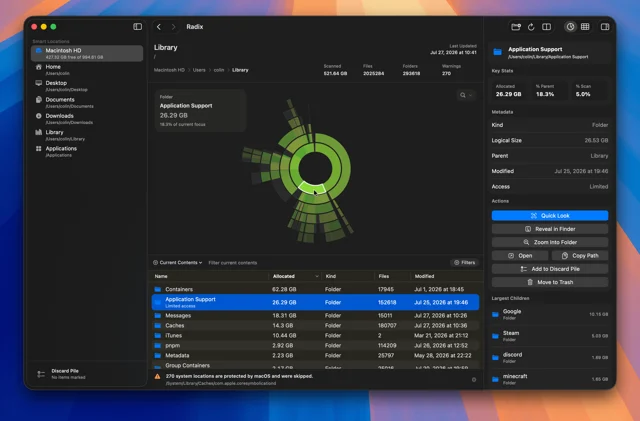The height and width of the screenshot is (421, 640).
Task: Go forward with the right chevron
Action: (173, 27)
